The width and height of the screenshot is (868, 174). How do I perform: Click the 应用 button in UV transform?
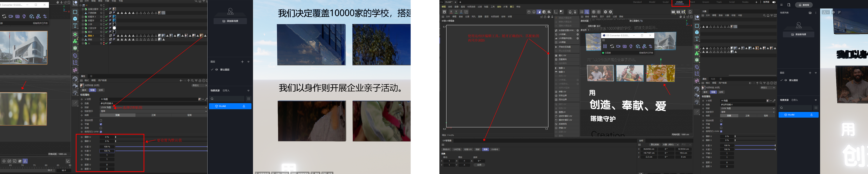(479, 165)
